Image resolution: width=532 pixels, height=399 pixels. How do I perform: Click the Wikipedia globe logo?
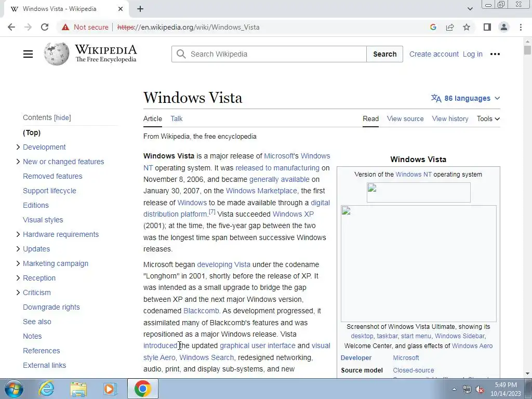point(56,54)
